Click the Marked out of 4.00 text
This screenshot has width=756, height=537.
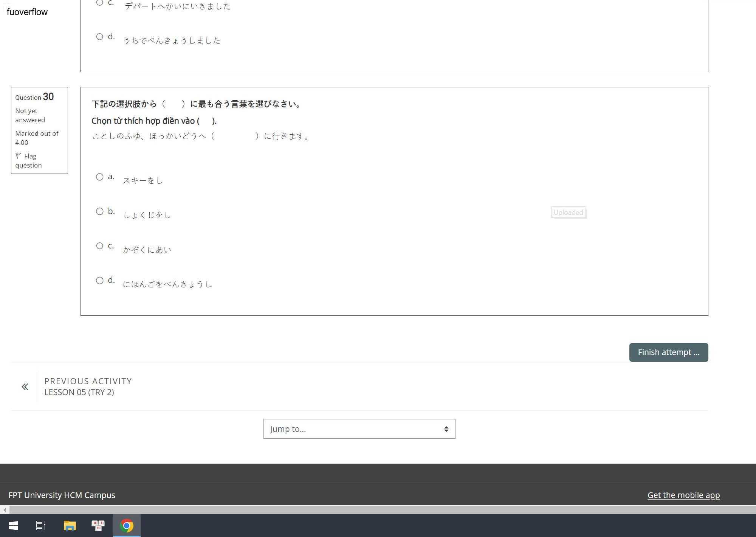[37, 138]
